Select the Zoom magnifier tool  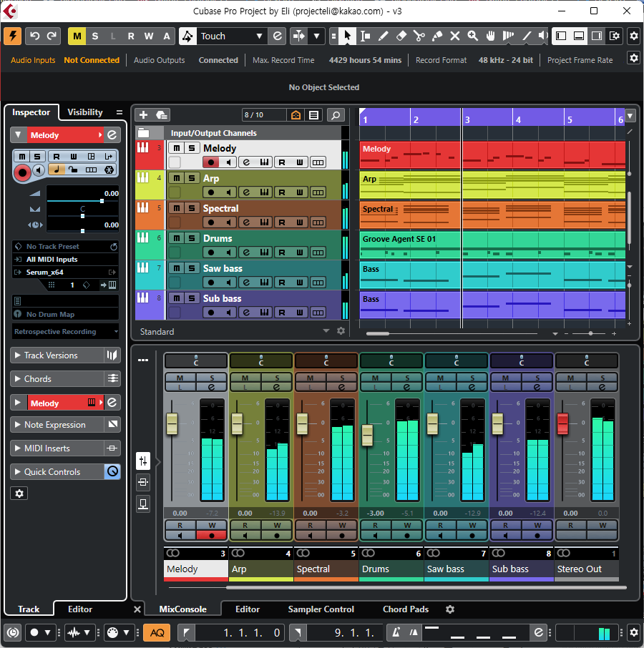pos(473,36)
